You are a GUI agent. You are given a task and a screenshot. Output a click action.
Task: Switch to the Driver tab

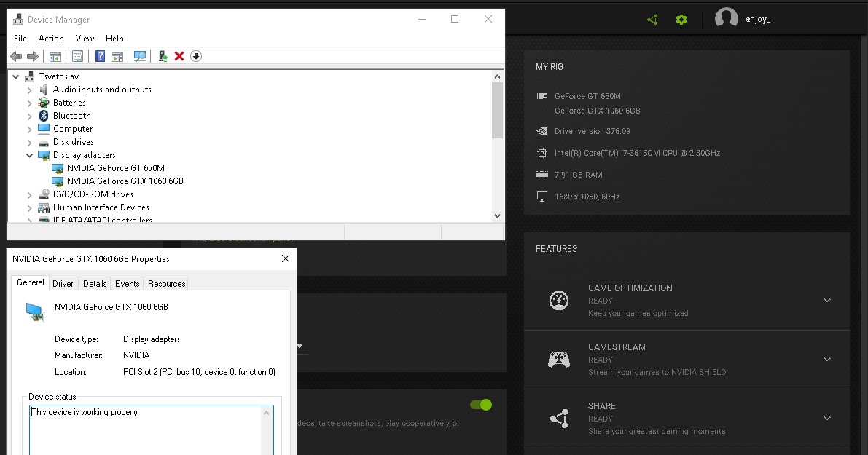pyautogui.click(x=63, y=284)
